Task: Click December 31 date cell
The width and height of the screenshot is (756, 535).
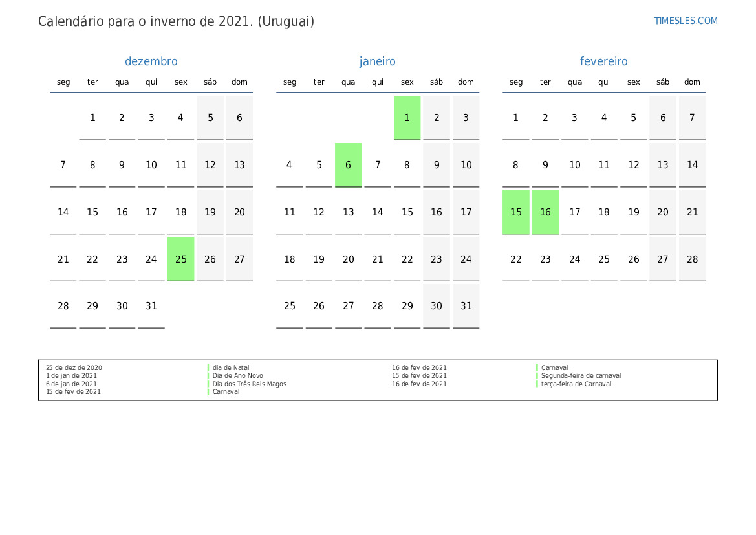Action: (x=151, y=306)
